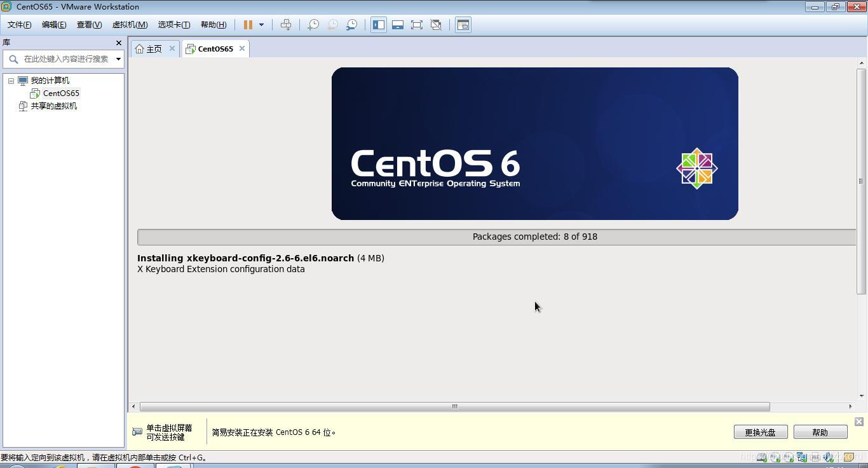Close the 库 library panel

pos(118,43)
